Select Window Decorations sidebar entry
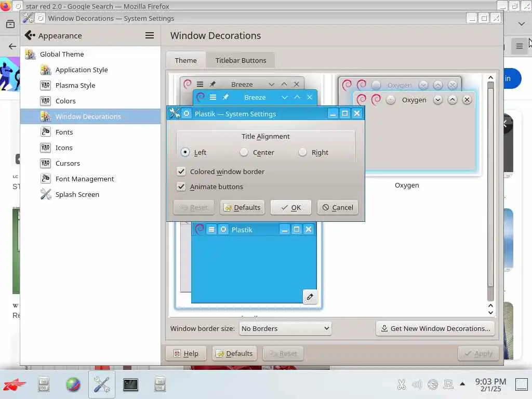The image size is (532, 399). pyautogui.click(x=90, y=116)
